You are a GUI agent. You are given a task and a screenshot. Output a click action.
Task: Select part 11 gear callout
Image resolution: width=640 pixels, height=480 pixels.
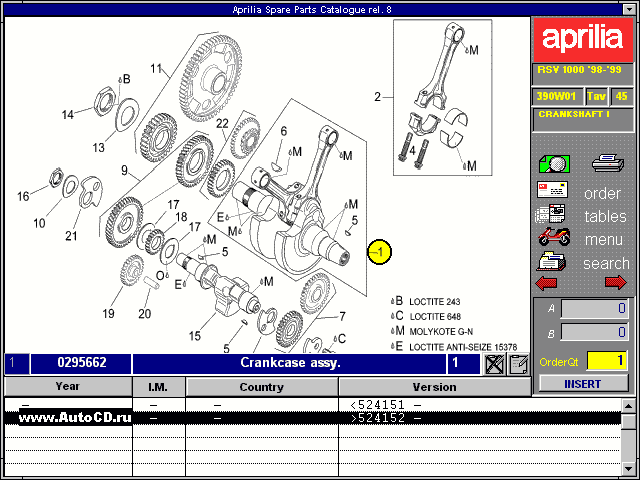click(156, 68)
